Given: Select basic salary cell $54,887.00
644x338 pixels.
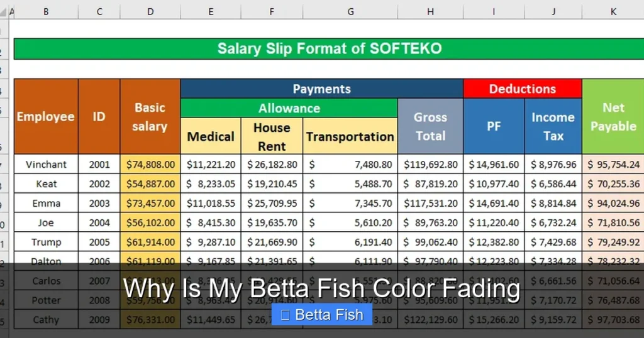Looking at the screenshot, I should (x=150, y=183).
